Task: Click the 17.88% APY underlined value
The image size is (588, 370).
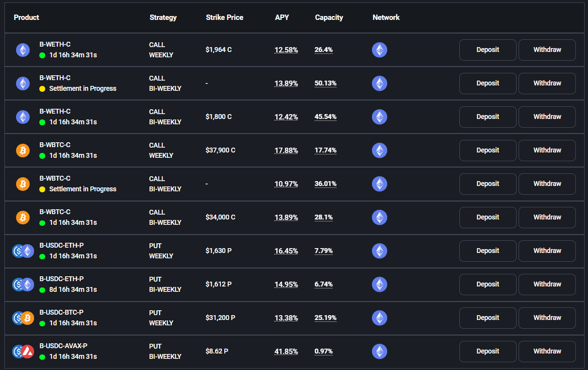Action: 286,151
